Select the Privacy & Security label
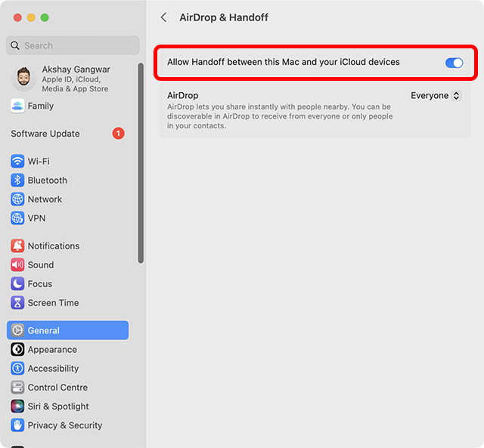This screenshot has height=448, width=484. pyautogui.click(x=65, y=425)
